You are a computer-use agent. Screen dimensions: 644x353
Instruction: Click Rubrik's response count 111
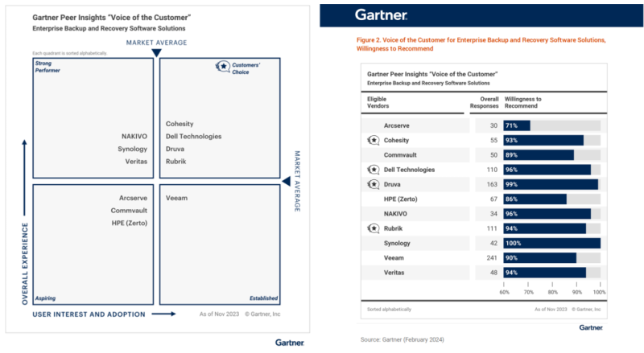(x=492, y=228)
